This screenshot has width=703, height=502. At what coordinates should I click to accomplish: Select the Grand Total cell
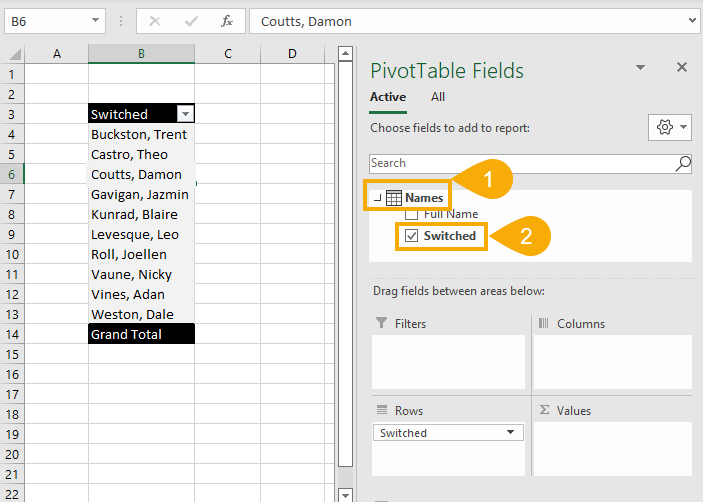141,334
